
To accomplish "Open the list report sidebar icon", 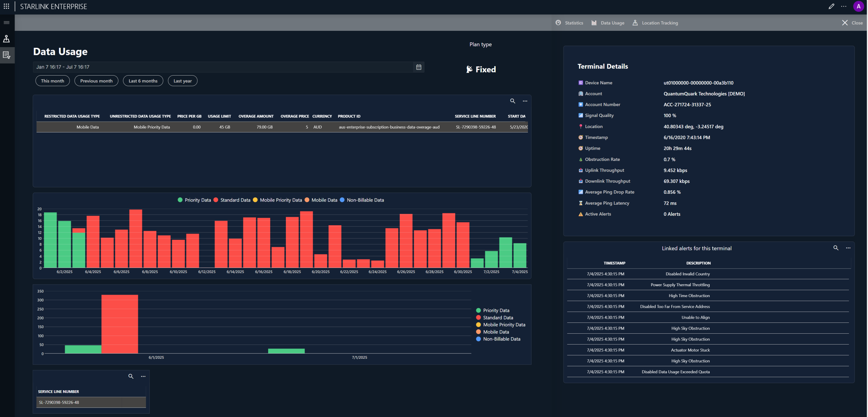I will point(6,55).
